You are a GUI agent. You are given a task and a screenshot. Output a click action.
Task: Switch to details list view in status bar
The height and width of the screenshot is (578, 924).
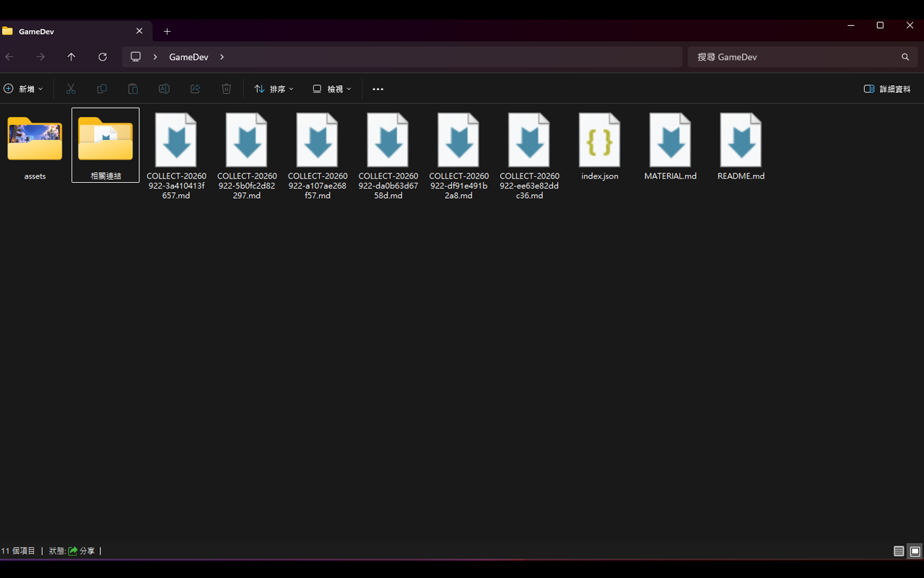[x=899, y=551]
